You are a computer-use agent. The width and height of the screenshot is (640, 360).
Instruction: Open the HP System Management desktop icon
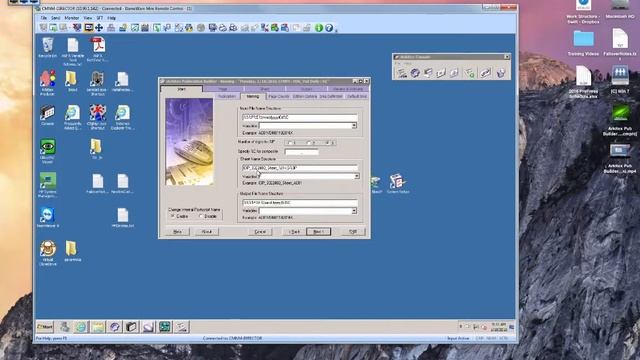tap(47, 185)
